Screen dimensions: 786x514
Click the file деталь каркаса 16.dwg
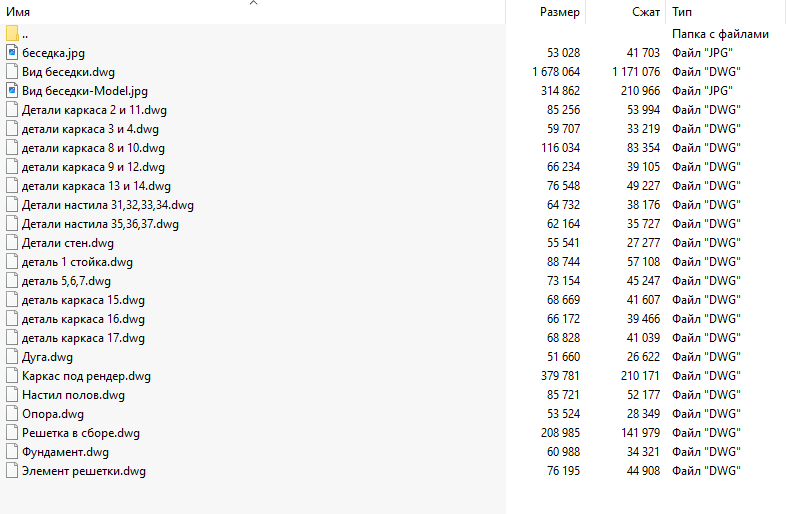click(x=83, y=319)
